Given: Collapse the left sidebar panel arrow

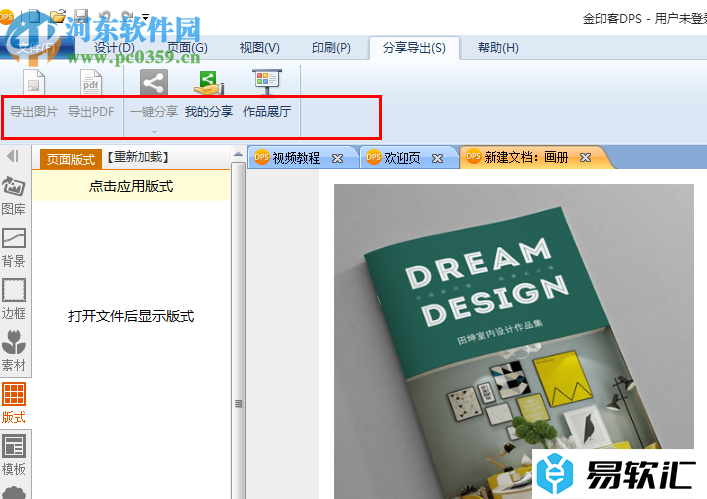Looking at the screenshot, I should tap(13, 156).
